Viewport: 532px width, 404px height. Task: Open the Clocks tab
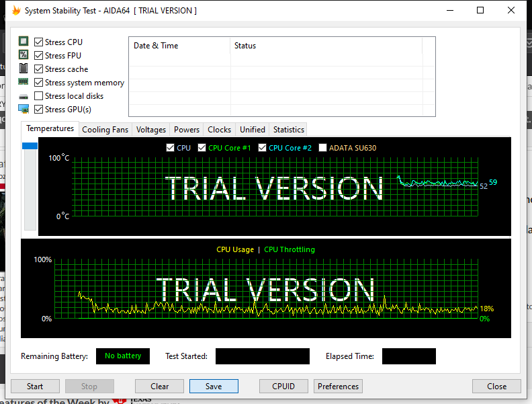[x=219, y=130]
